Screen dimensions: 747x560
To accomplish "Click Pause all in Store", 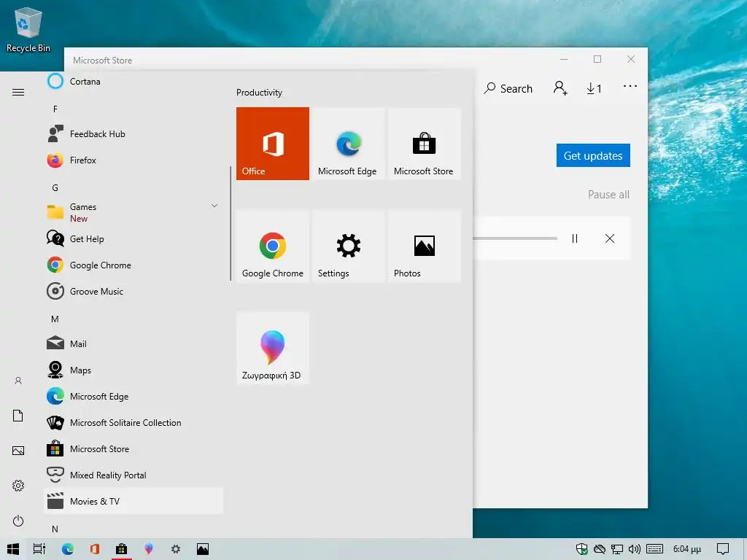I will [608, 194].
